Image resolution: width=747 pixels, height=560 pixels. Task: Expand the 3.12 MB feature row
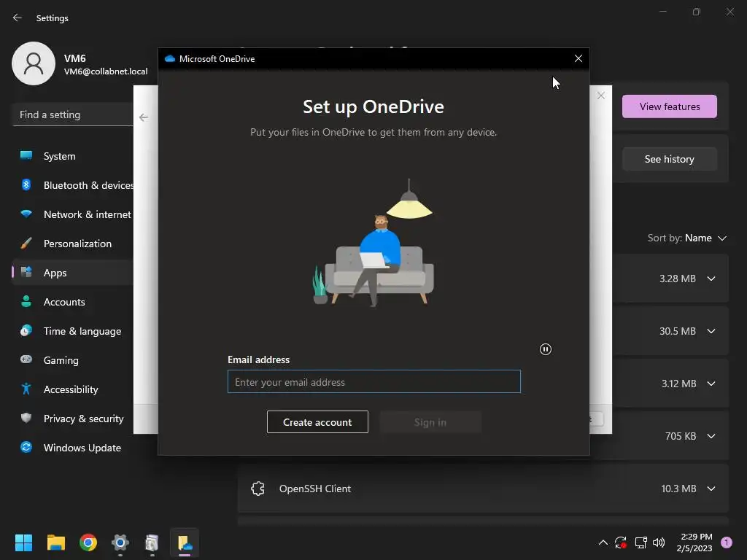tap(711, 384)
